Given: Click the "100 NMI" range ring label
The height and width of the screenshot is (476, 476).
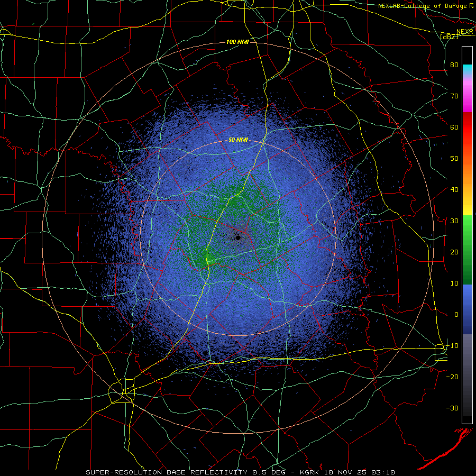Looking at the screenshot, I should (237, 42).
